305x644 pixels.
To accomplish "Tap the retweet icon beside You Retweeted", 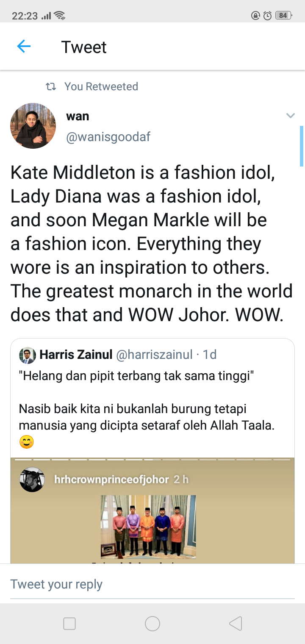I will tap(51, 87).
